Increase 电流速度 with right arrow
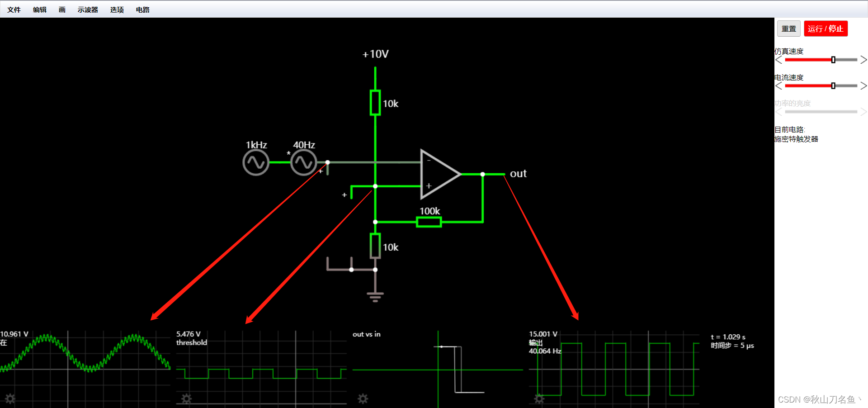This screenshot has width=868, height=408. click(863, 86)
